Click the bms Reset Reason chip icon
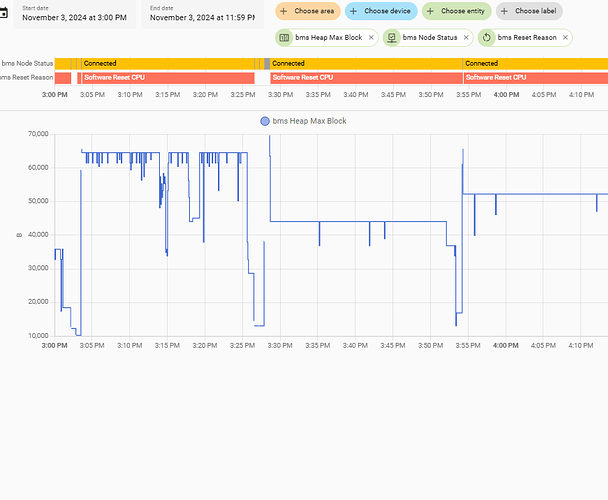 point(487,38)
